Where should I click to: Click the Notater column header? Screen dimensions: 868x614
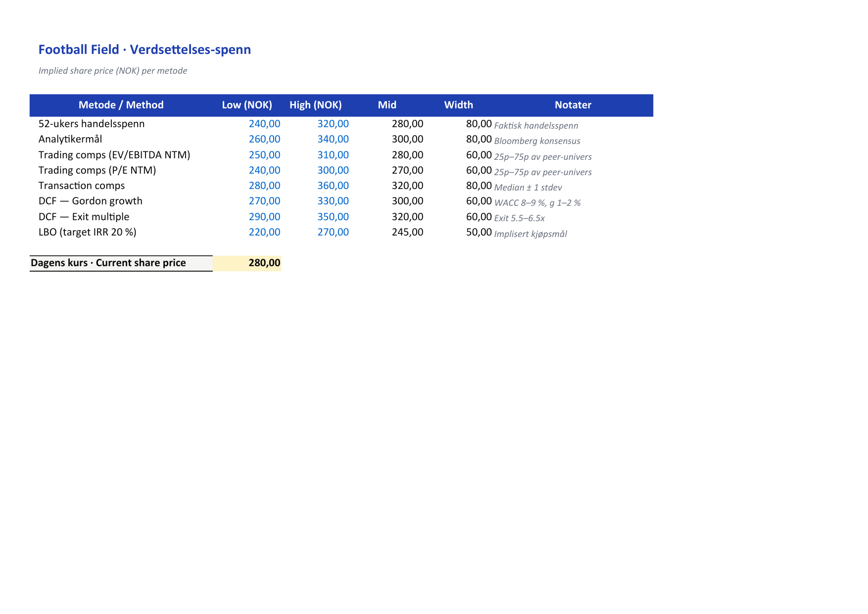point(573,105)
